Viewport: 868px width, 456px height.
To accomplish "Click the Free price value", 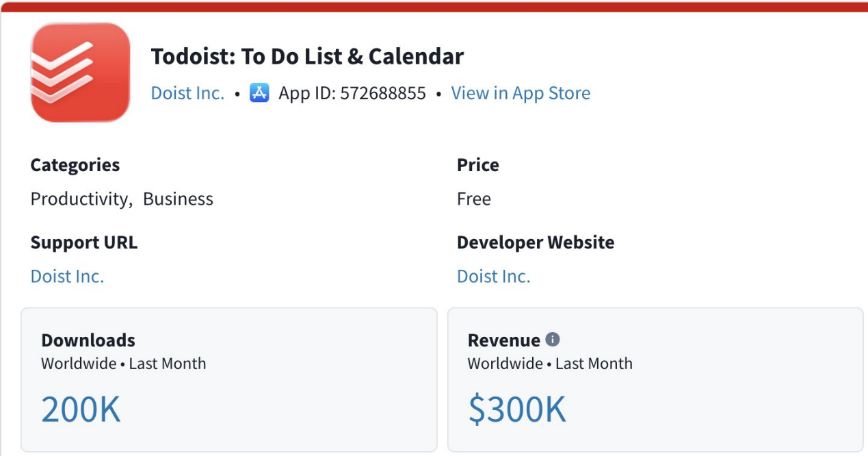I will tap(473, 199).
